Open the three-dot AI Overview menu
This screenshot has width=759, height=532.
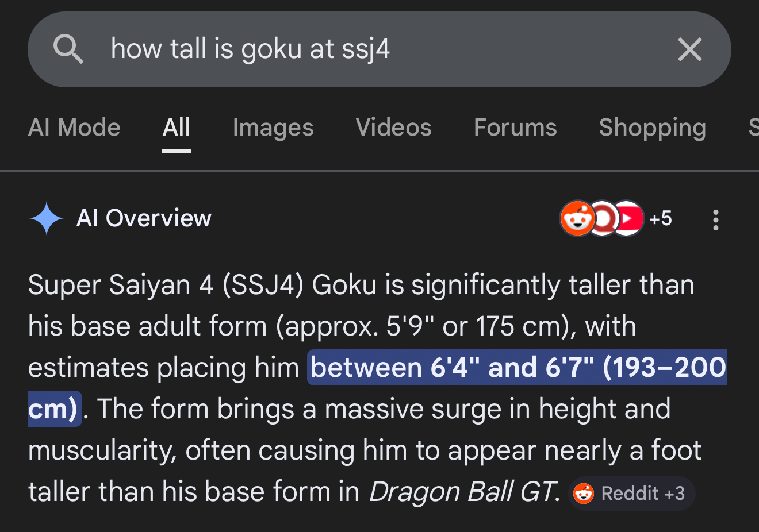[x=715, y=220]
